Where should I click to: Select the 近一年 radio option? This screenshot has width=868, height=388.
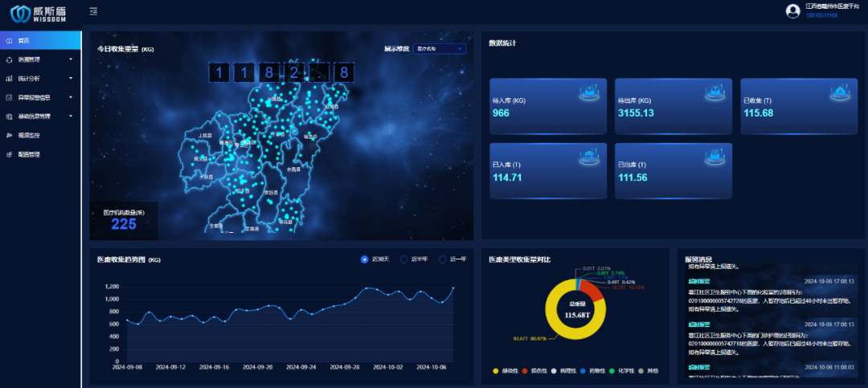coord(442,259)
